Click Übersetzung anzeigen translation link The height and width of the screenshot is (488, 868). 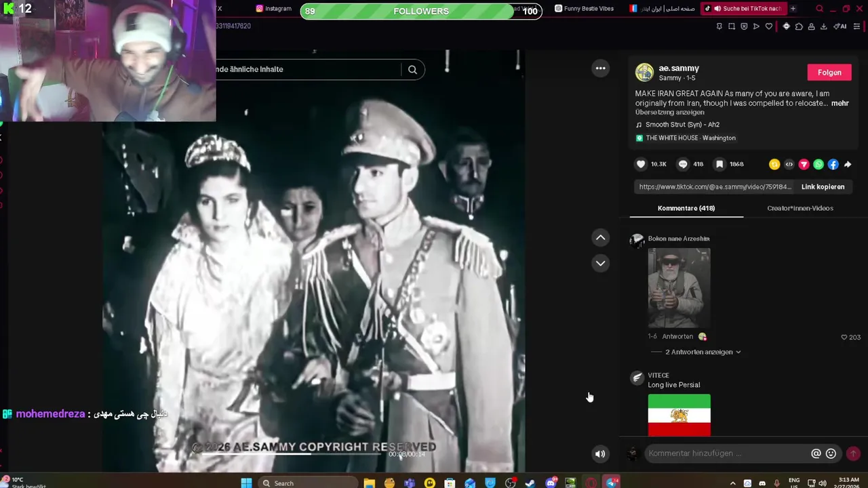pos(669,113)
